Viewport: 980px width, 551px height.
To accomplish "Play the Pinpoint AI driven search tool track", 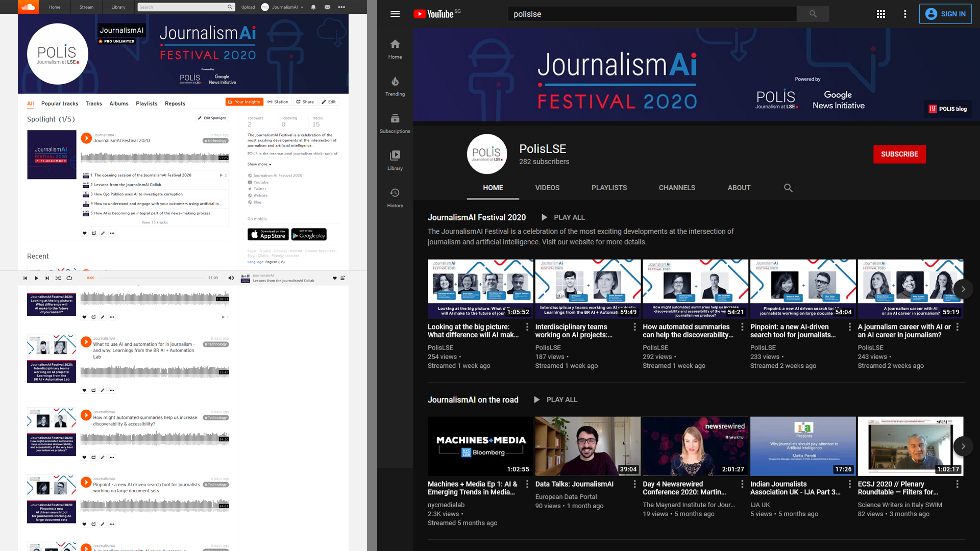I will pyautogui.click(x=86, y=482).
